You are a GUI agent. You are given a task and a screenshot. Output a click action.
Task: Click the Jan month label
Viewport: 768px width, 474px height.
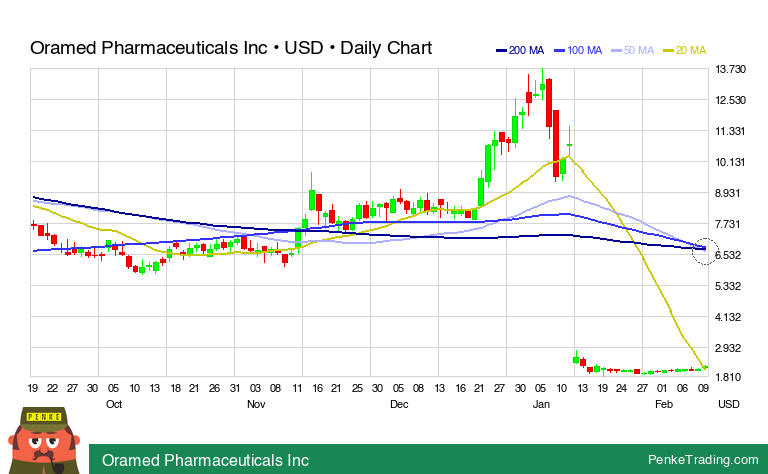541,404
